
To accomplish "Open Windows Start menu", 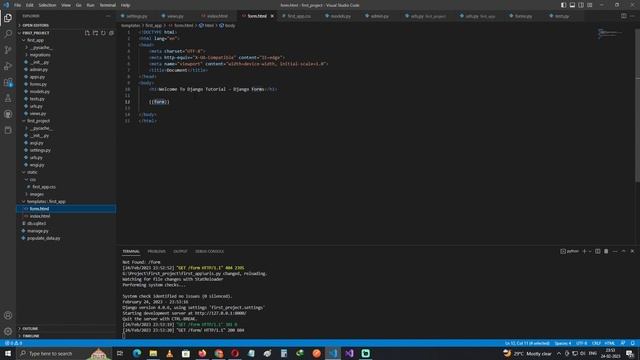I will (x=8, y=353).
